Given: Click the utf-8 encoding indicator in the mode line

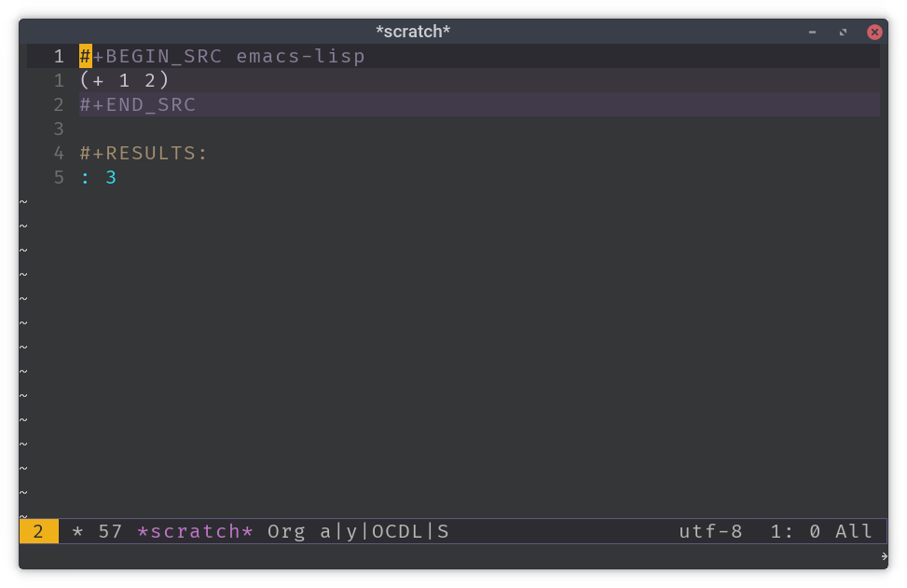Looking at the screenshot, I should click(710, 531).
